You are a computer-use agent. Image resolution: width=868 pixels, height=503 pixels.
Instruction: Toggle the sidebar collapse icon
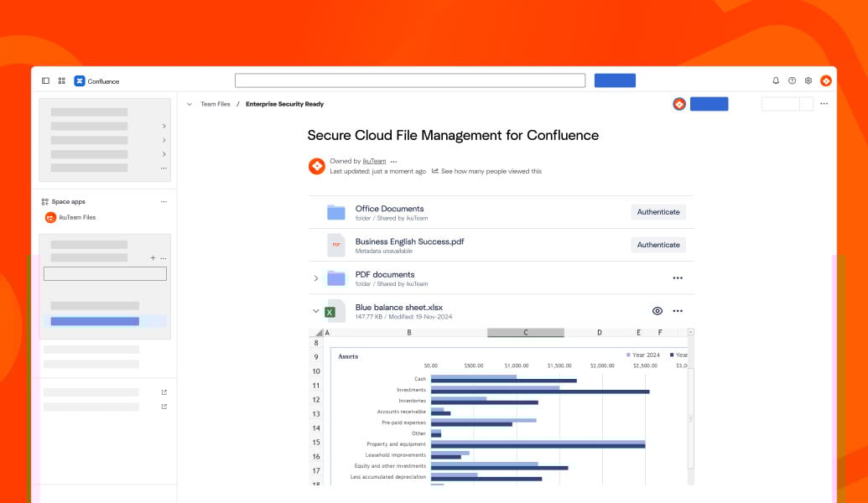click(x=46, y=81)
